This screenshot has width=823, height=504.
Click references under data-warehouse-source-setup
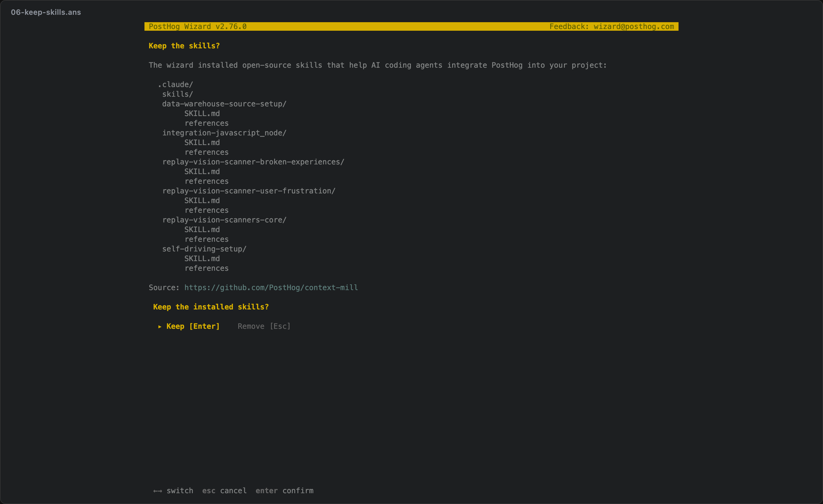[x=207, y=123]
